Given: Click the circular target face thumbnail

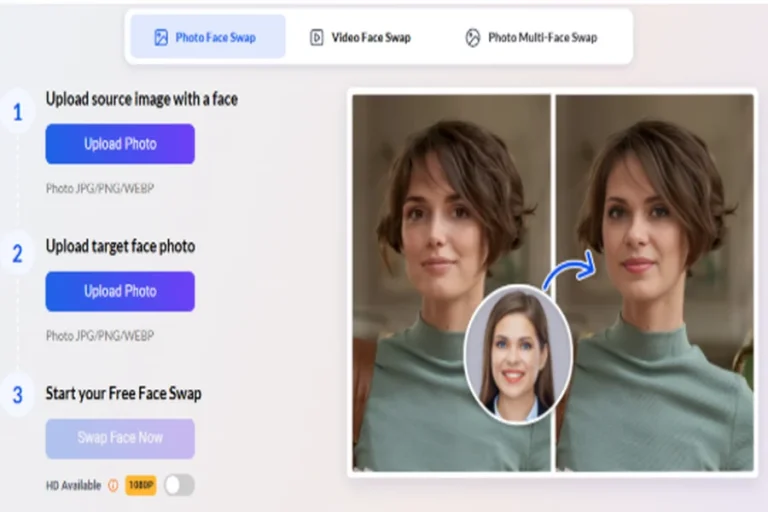Looking at the screenshot, I should point(517,356).
